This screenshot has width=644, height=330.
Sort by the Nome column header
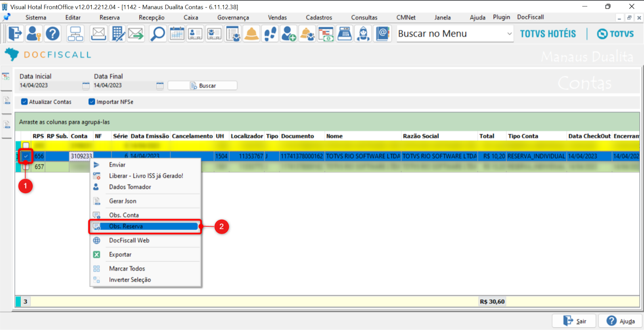point(363,136)
